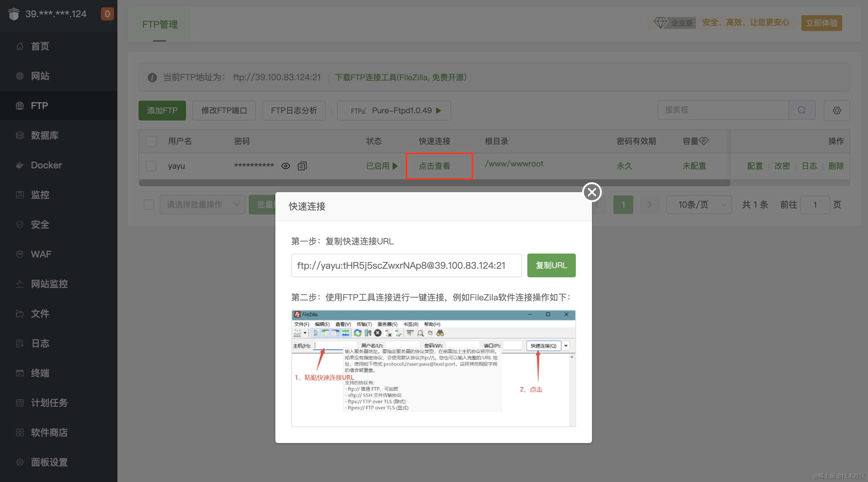
Task: Open the WAF section from the sidebar
Action: (x=41, y=254)
